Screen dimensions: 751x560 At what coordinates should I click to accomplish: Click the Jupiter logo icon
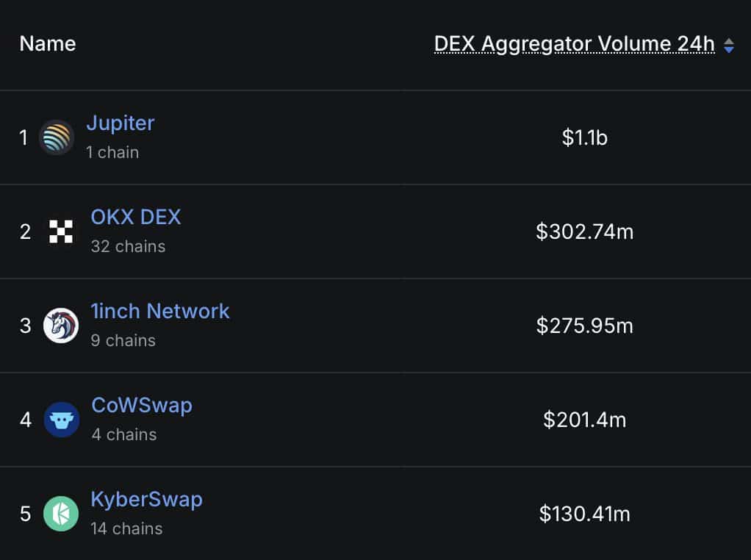point(57,137)
